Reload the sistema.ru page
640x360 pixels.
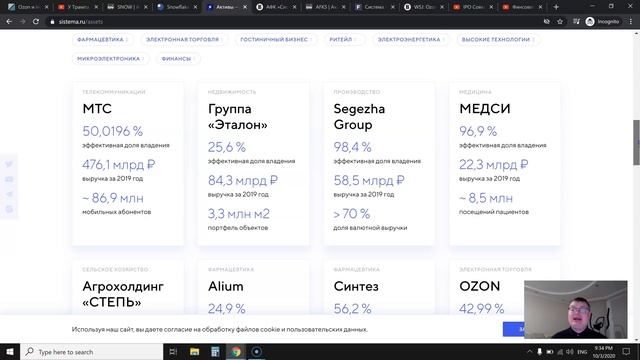pyautogui.click(x=36, y=22)
